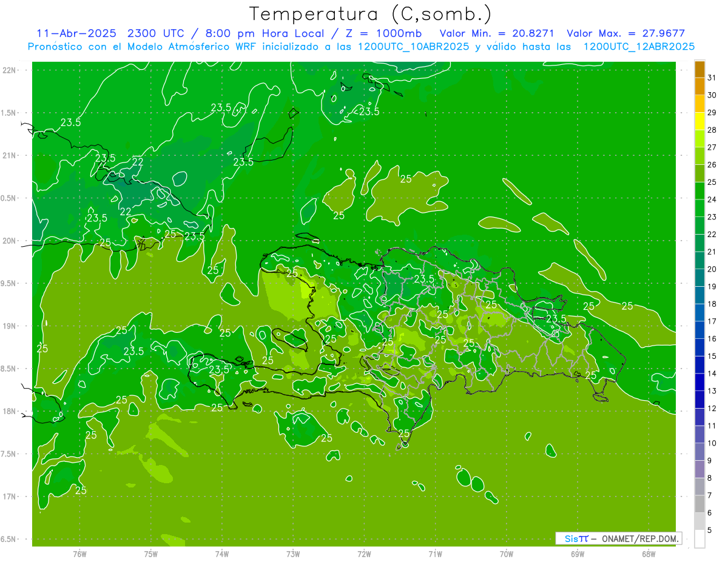Click '1200UTC_12ABR2025' valid-until timestamp
The height and width of the screenshot is (562, 728).
[x=639, y=47]
